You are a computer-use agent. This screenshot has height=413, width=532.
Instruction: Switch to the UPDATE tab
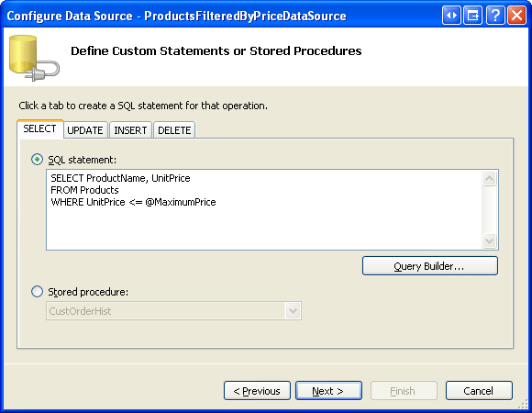[85, 130]
